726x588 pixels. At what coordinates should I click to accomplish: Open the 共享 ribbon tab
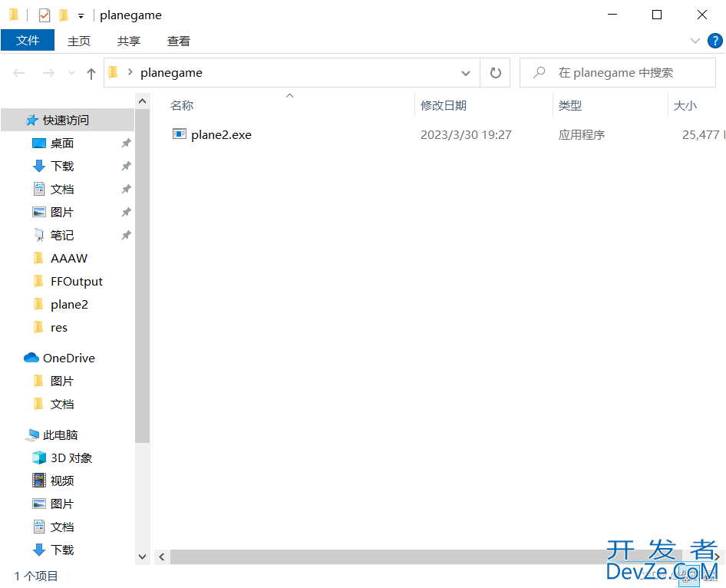pos(129,41)
